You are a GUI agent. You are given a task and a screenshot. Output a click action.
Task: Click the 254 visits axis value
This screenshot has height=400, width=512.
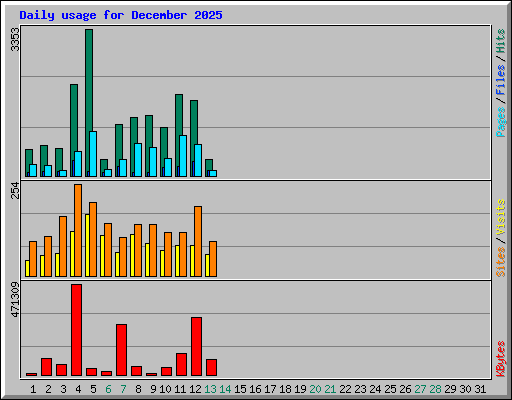click(x=15, y=190)
